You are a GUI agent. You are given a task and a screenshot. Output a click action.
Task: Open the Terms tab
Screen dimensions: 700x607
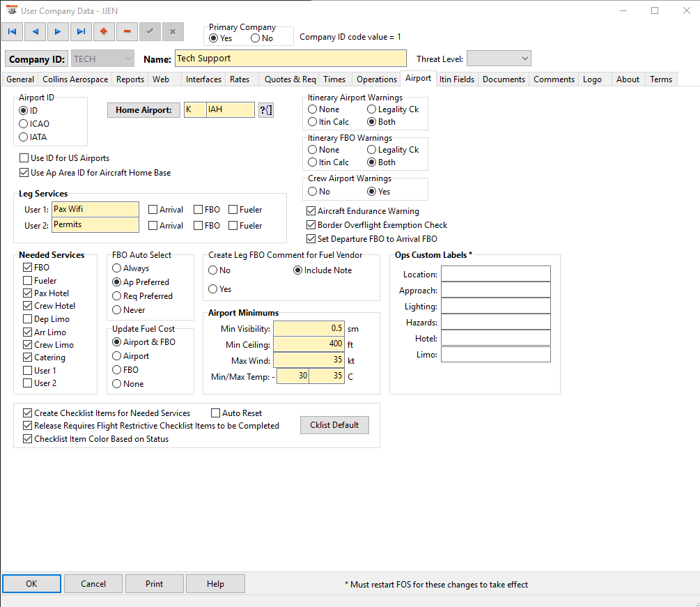(661, 79)
